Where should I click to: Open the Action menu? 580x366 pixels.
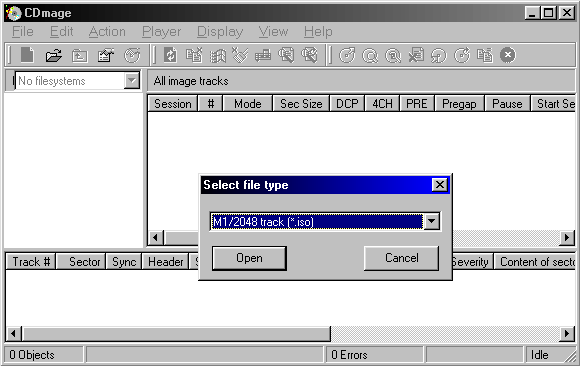pos(107,32)
